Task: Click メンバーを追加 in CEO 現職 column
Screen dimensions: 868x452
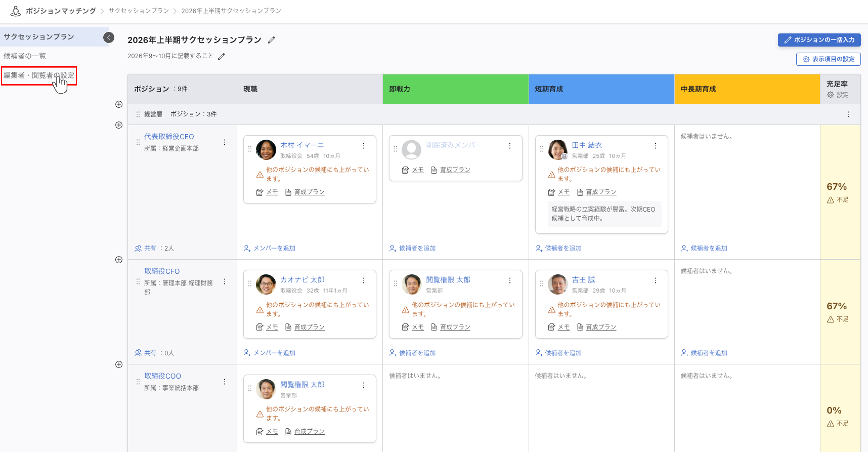Action: point(269,248)
